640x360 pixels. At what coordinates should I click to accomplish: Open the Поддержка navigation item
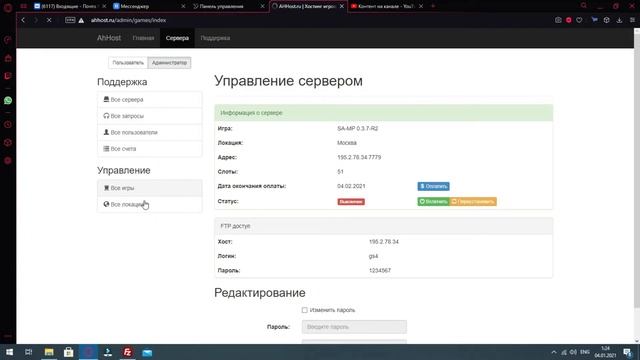[215, 38]
